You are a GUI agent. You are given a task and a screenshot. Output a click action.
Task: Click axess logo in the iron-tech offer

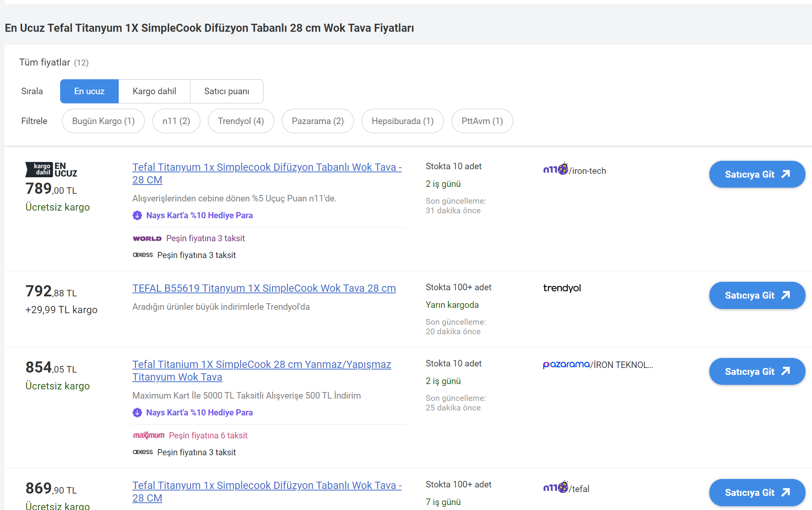pyautogui.click(x=142, y=255)
